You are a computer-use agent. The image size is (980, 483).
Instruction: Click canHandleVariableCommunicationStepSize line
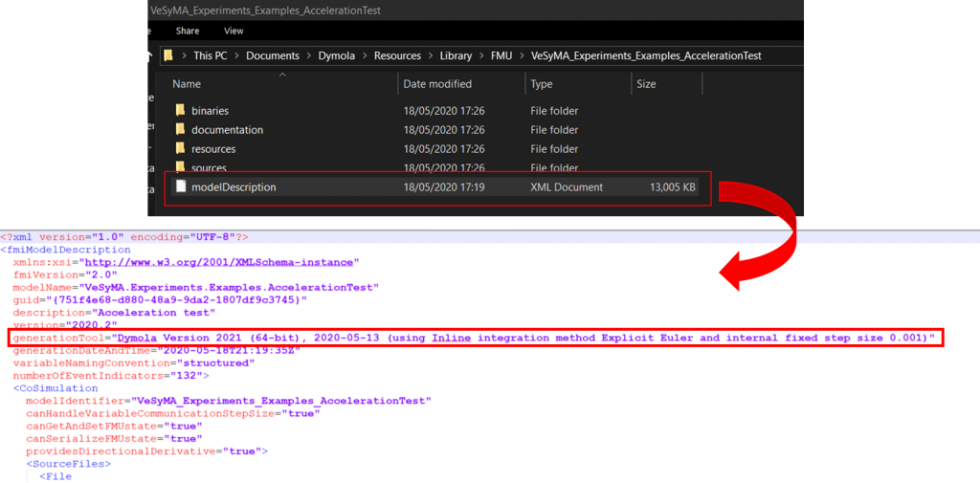tap(173, 413)
